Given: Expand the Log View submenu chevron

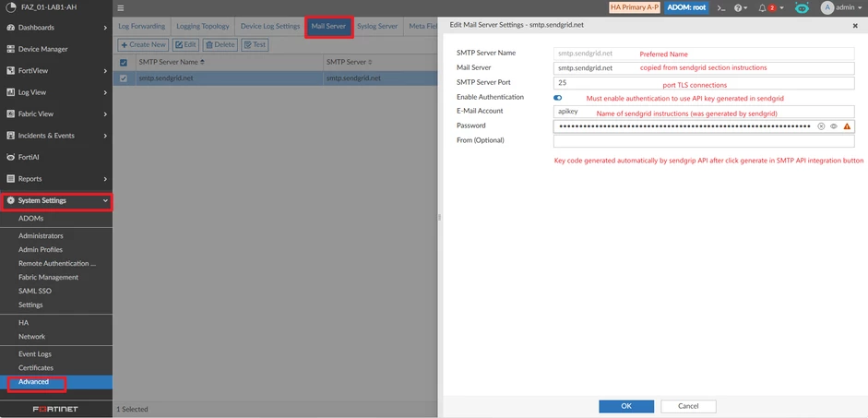Looking at the screenshot, I should click(x=105, y=92).
